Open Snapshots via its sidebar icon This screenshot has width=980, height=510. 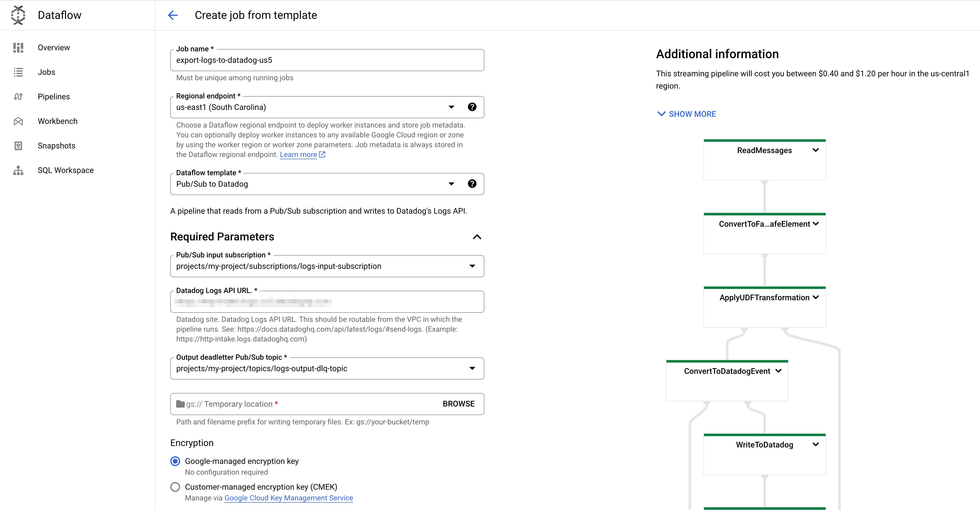click(x=18, y=145)
